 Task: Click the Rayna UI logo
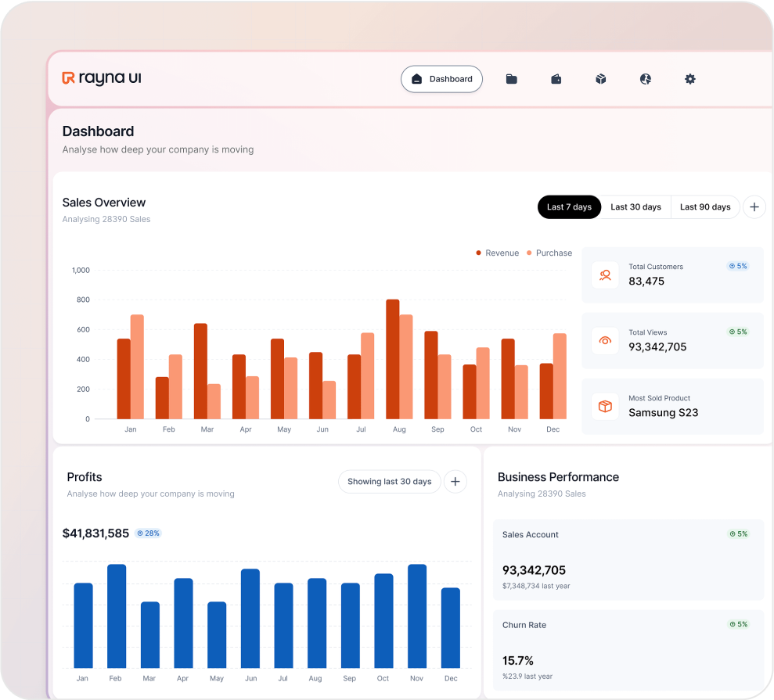(102, 78)
